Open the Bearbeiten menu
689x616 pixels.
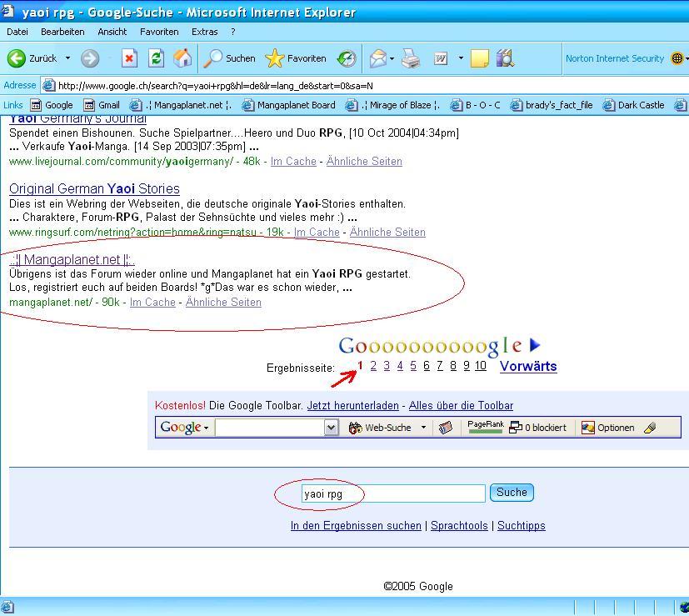click(x=62, y=32)
